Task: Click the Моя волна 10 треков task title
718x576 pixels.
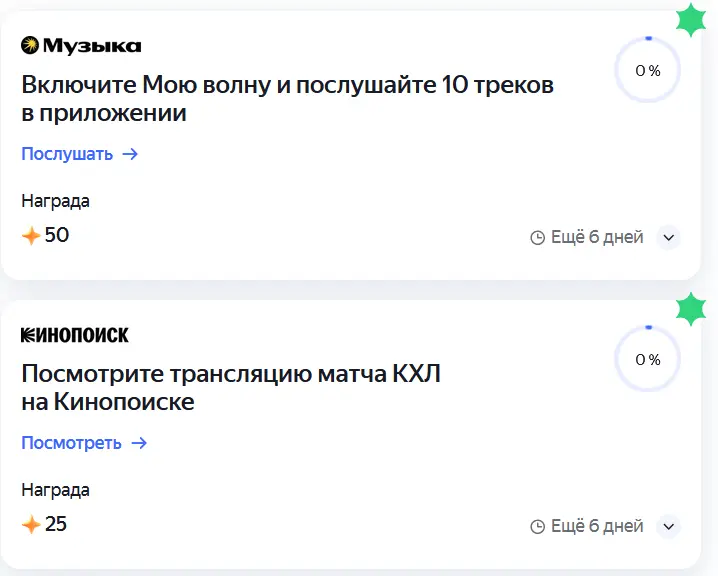Action: [x=288, y=98]
